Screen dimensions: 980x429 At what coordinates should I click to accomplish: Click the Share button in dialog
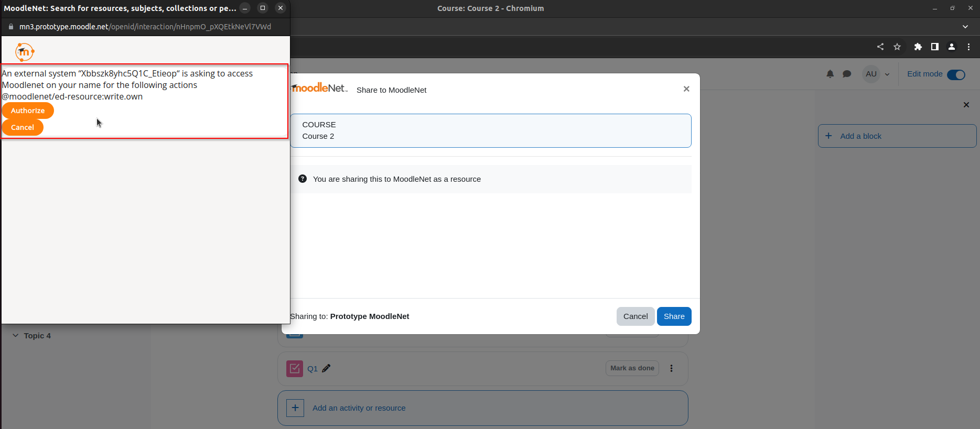(674, 316)
